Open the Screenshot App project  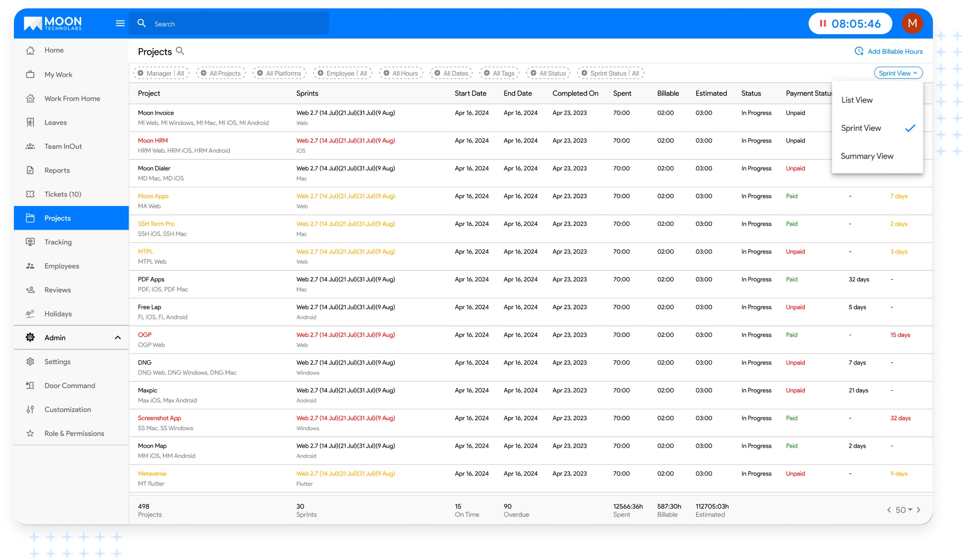coord(159,418)
